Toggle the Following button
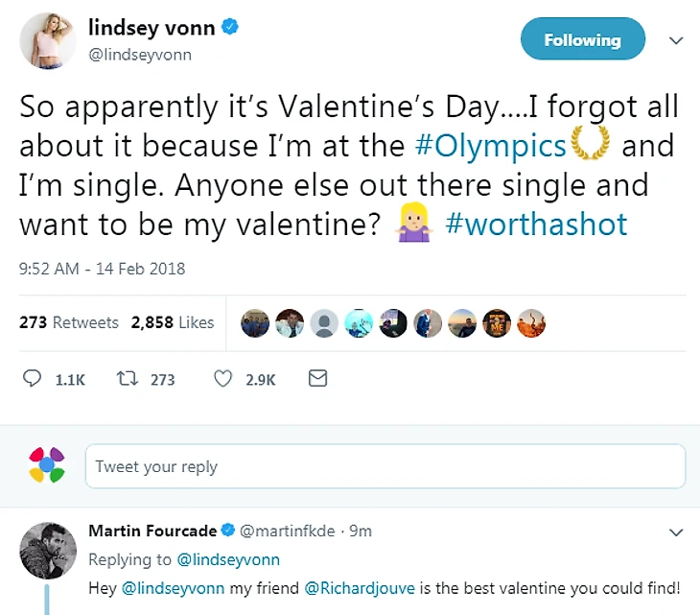 [582, 39]
